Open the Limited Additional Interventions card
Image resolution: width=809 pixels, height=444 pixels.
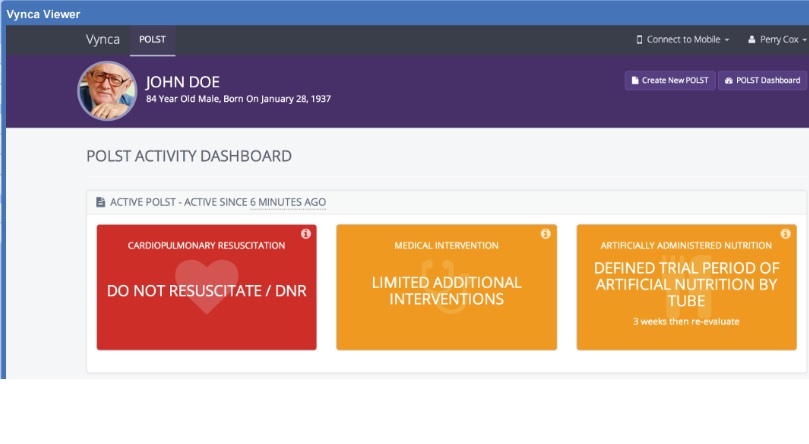pos(446,287)
